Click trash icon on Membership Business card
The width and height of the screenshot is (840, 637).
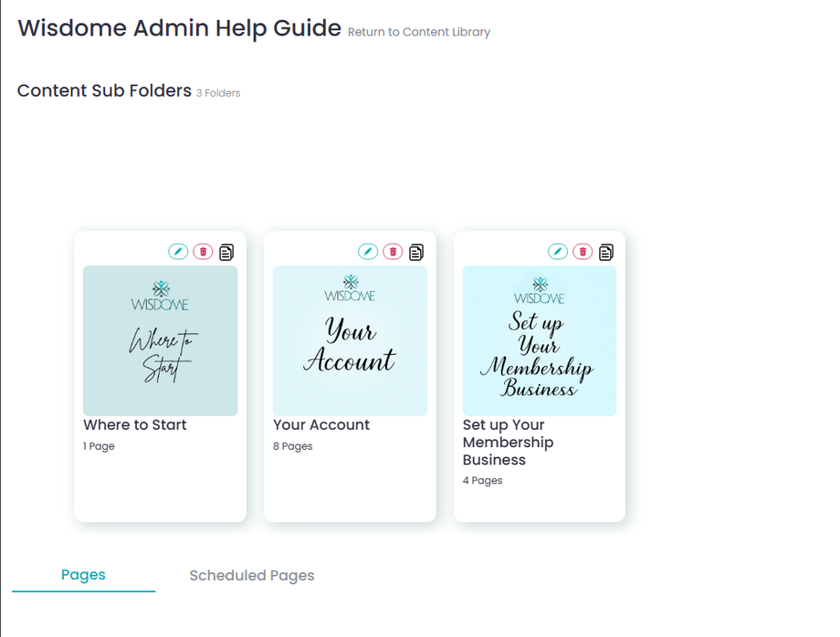[x=583, y=252]
